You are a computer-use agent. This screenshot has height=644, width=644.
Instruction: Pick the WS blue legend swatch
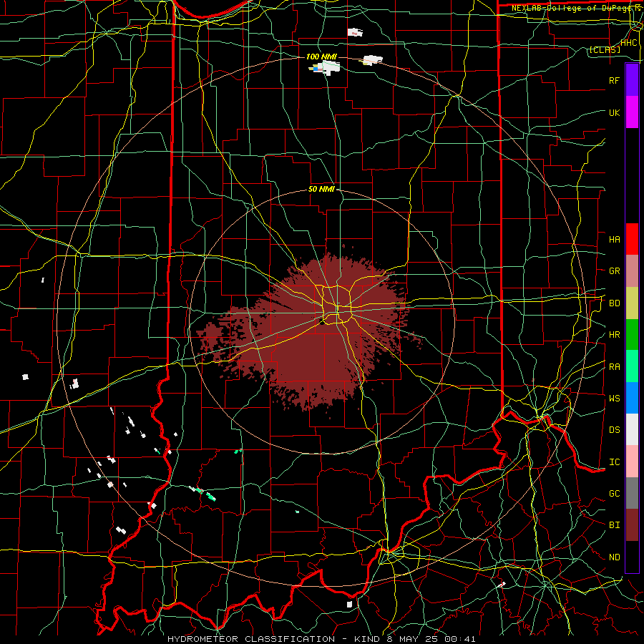click(x=632, y=398)
